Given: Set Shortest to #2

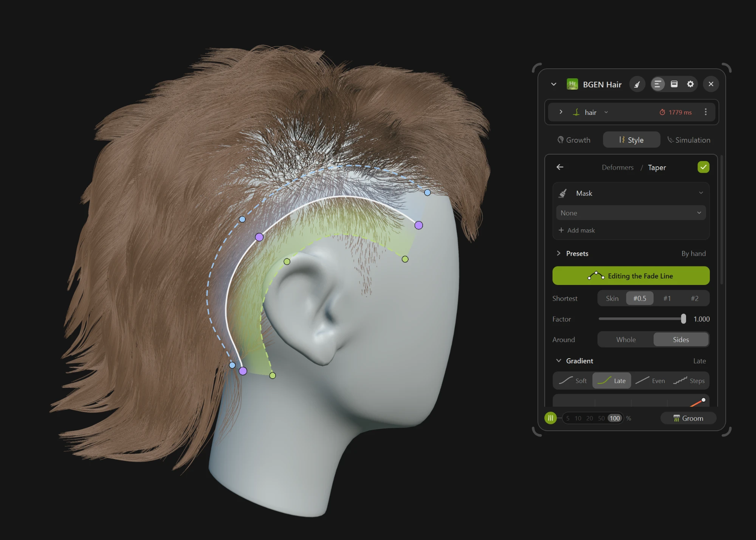Looking at the screenshot, I should [x=695, y=298].
